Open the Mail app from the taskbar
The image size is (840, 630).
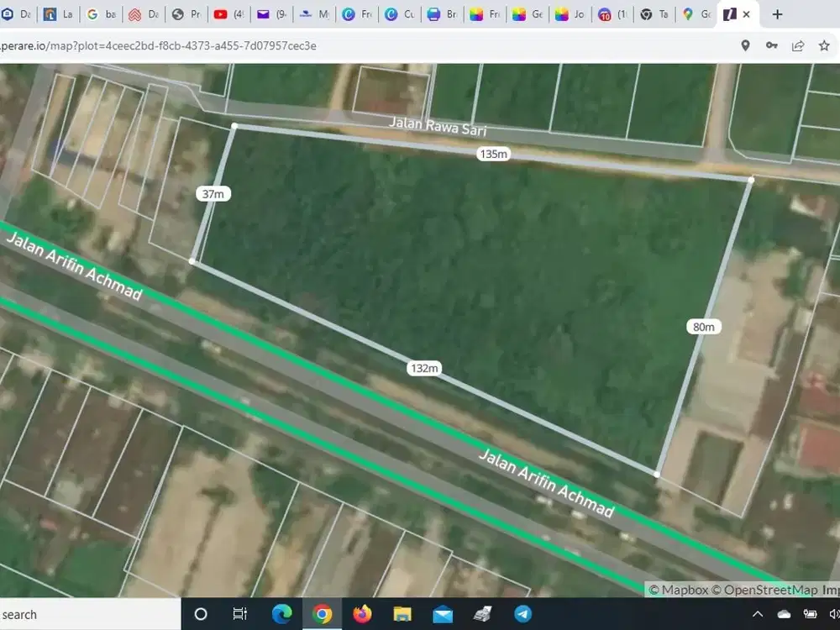442,614
